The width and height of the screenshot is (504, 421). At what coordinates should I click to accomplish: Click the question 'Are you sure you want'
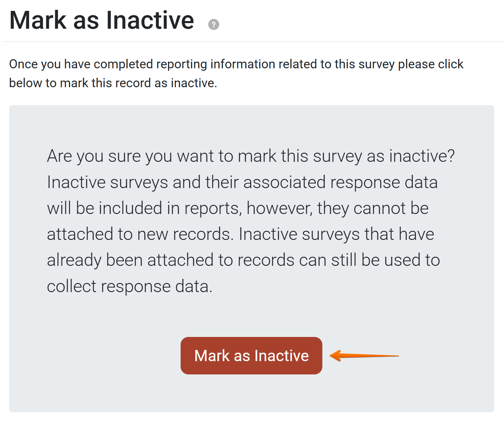[x=251, y=156]
